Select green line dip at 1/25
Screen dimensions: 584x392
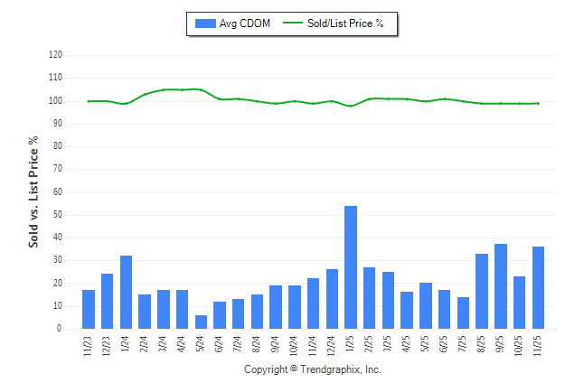click(x=351, y=106)
